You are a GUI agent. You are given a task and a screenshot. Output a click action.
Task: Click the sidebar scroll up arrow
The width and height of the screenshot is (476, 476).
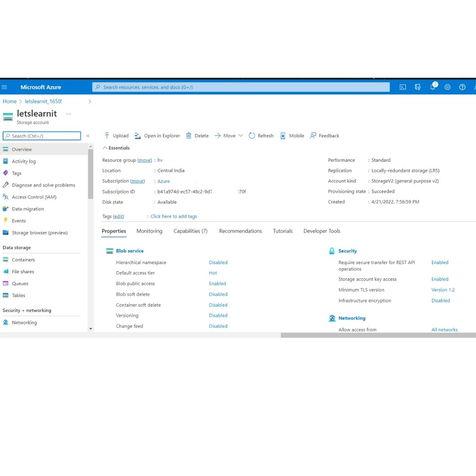(90, 147)
